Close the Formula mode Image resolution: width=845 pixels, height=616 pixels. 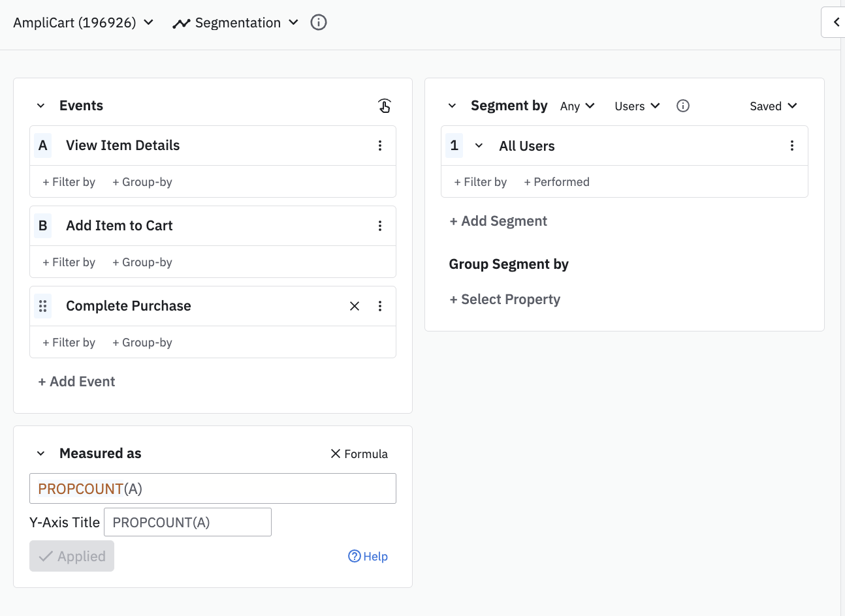point(359,454)
